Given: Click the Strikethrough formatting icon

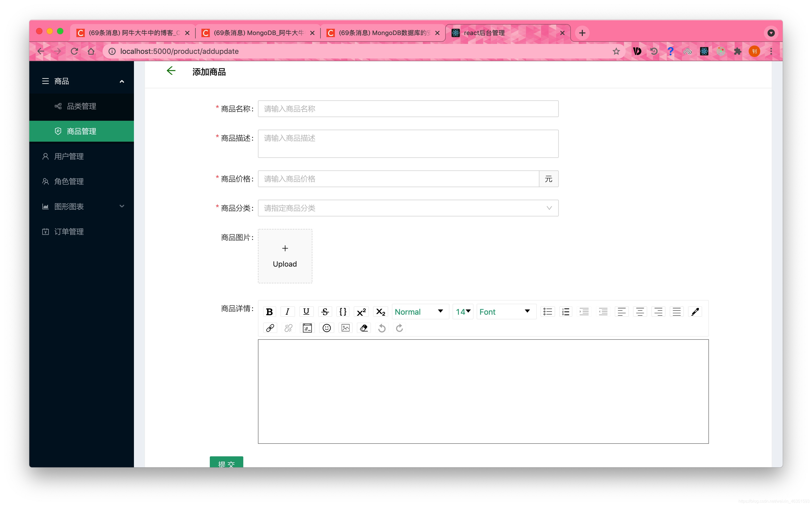Looking at the screenshot, I should 325,312.
